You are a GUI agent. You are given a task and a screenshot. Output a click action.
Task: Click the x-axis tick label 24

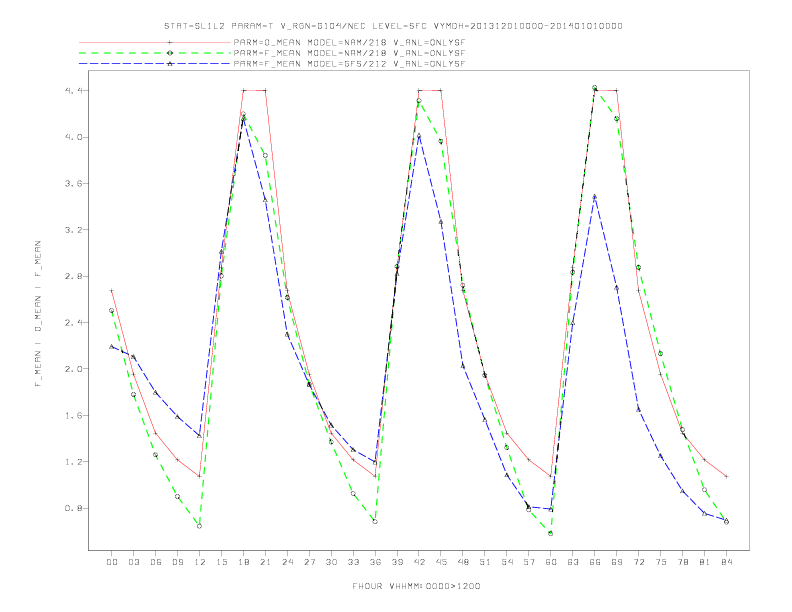coord(287,562)
